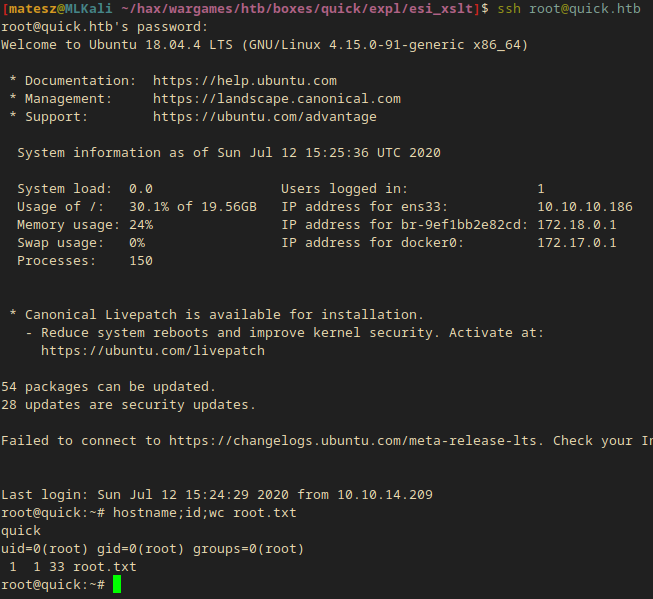Open the ubuntu.com/advantage support link
Image resolution: width=653 pixels, height=599 pixels.
265,117
